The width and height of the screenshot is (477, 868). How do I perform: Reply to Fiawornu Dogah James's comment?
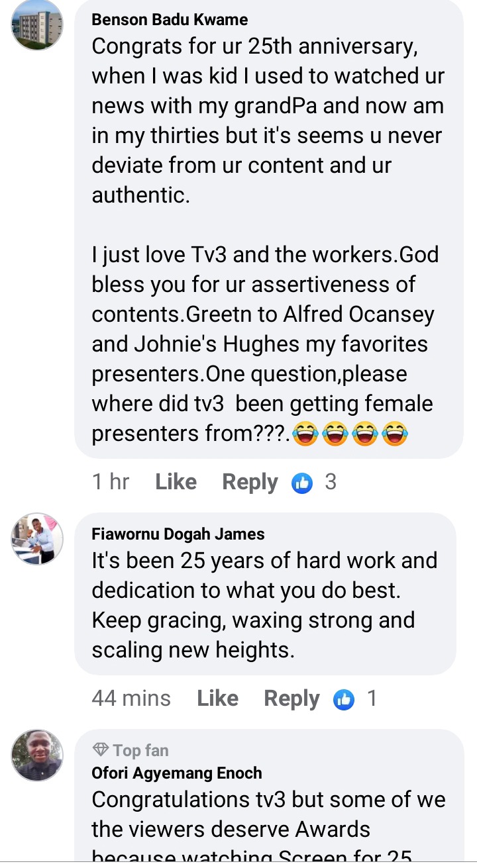point(291,699)
